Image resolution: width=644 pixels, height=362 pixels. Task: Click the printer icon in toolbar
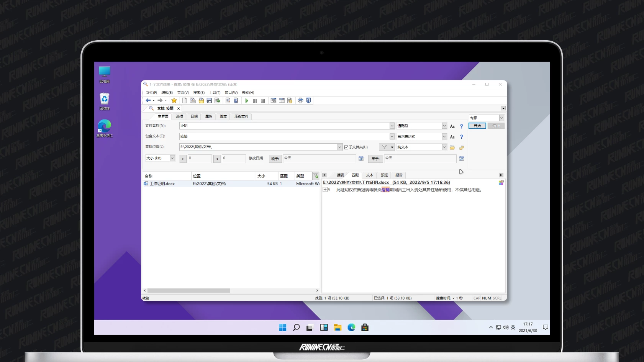click(300, 100)
